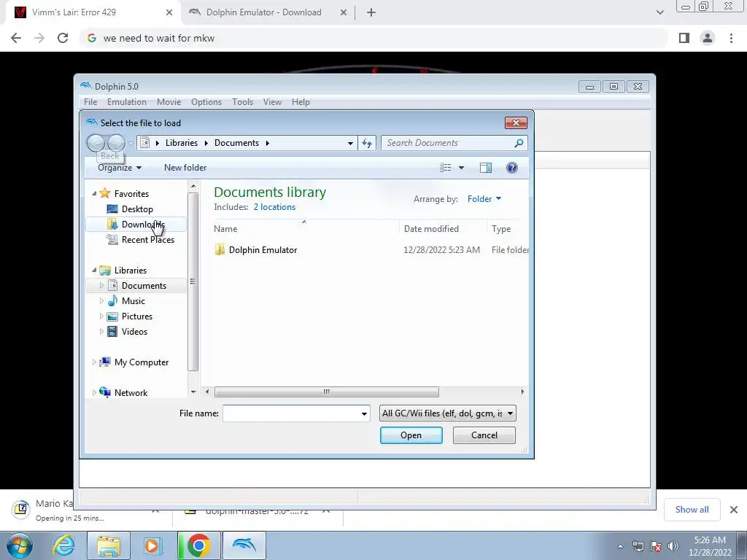Click the Favorites star icon
This screenshot has height=560, width=747.
pyautogui.click(x=105, y=193)
